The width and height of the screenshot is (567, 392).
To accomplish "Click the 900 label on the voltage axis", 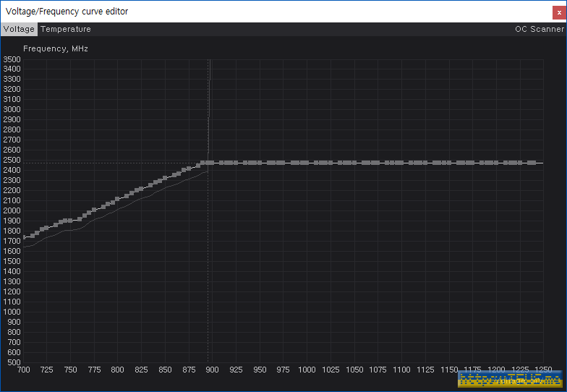I will pyautogui.click(x=213, y=370).
